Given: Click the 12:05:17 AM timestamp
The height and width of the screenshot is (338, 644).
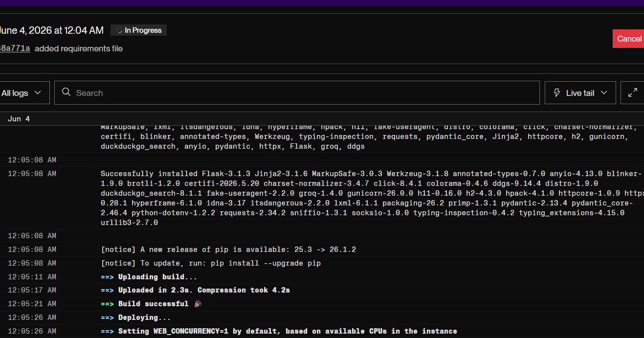Looking at the screenshot, I should 32,290.
